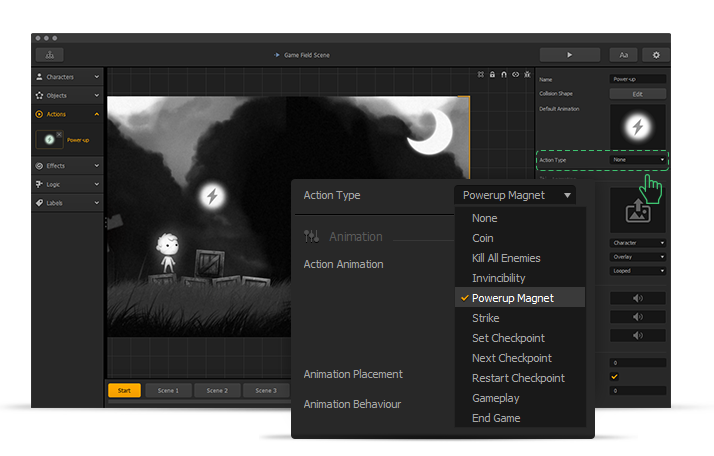Screen dimensions: 714x456
Task: Click the blue arrow beside scene title
Action: pyautogui.click(x=277, y=55)
